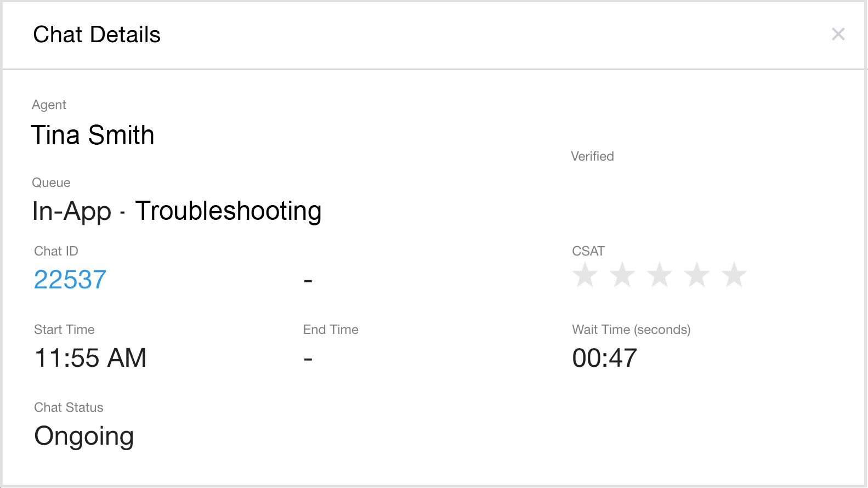Click the third CSAT star

660,275
